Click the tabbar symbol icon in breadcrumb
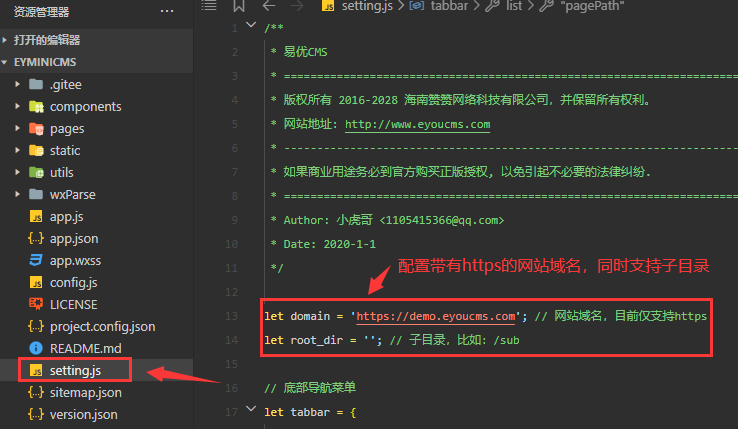Screen dimensions: 738x429 [417, 6]
